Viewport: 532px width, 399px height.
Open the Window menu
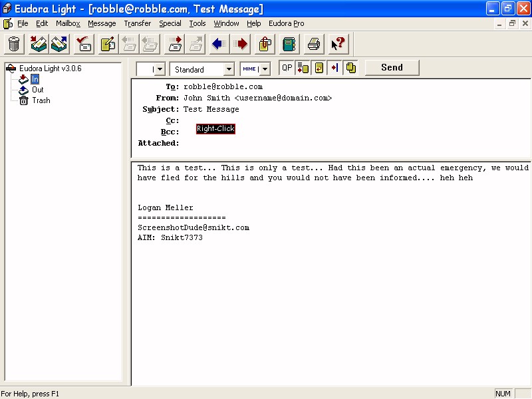click(226, 23)
